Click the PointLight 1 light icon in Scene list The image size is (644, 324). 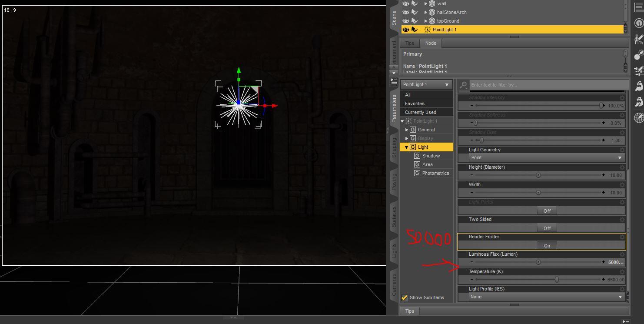click(428, 30)
